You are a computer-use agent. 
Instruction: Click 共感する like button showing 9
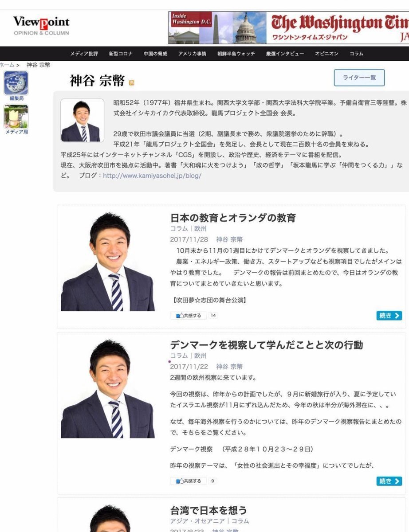click(189, 481)
